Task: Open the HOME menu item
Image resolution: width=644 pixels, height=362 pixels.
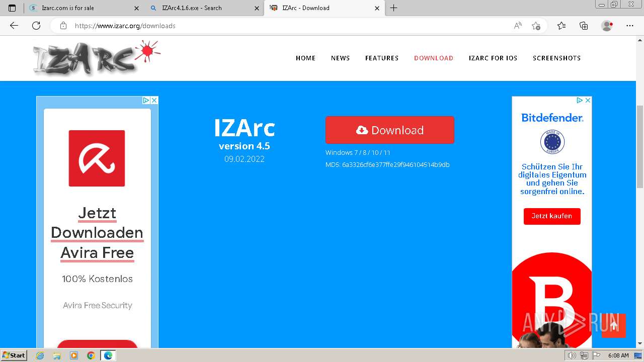Action: tap(305, 58)
